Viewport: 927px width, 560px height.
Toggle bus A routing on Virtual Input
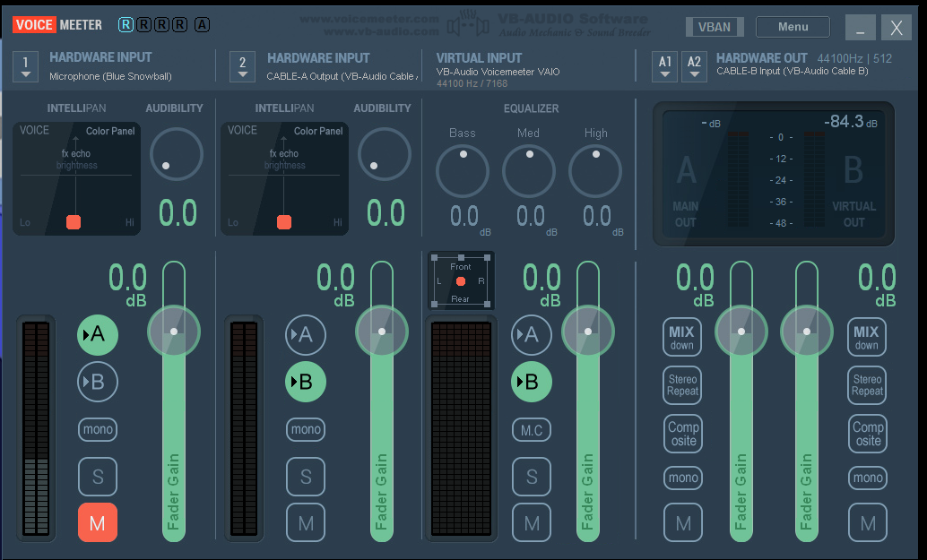[x=532, y=335]
